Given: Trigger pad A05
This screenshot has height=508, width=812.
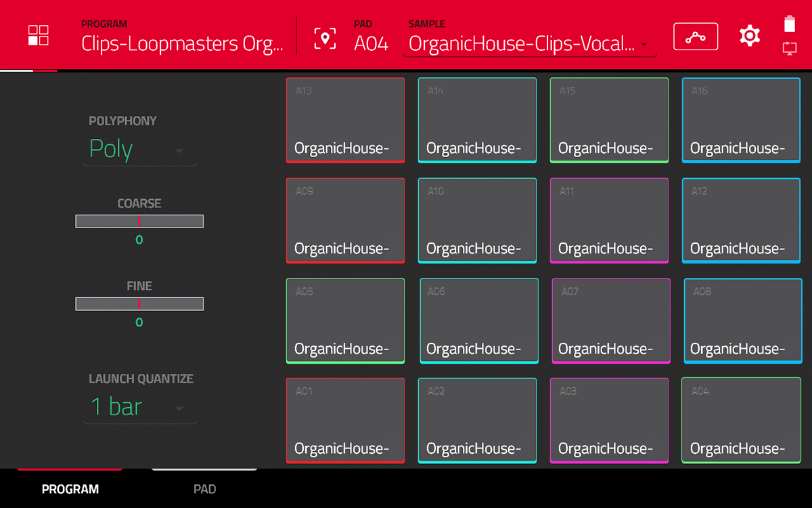Looking at the screenshot, I should pyautogui.click(x=345, y=320).
